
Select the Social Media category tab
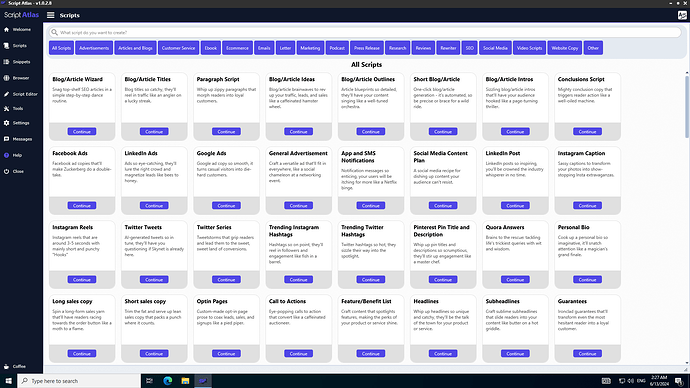(495, 48)
